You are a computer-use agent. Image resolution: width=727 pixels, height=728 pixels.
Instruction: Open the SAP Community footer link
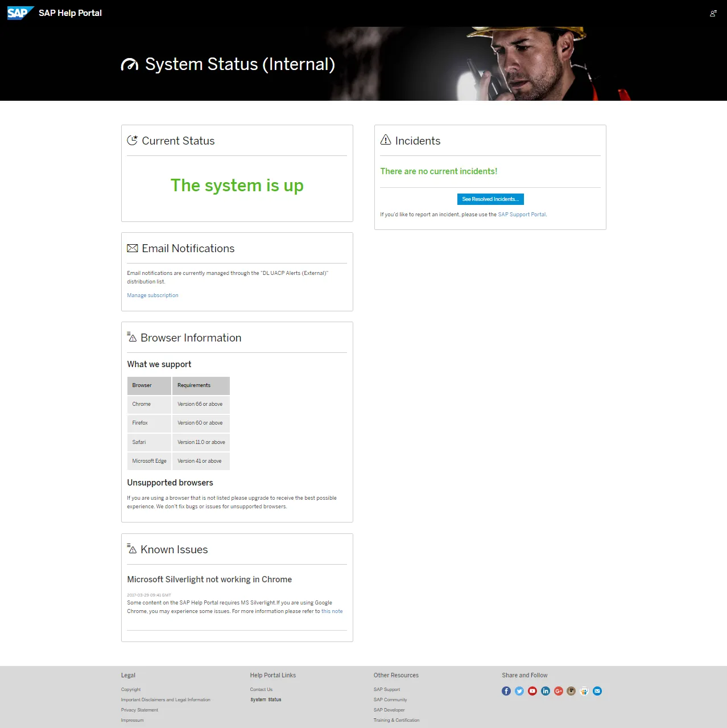pyautogui.click(x=390, y=700)
